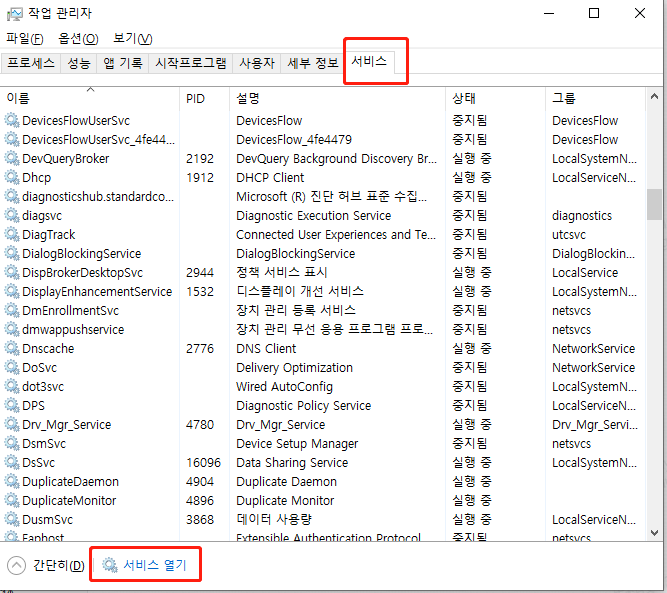Click the gear icon beside DevQueryBroker service
This screenshot has width=667, height=593.
(12, 158)
